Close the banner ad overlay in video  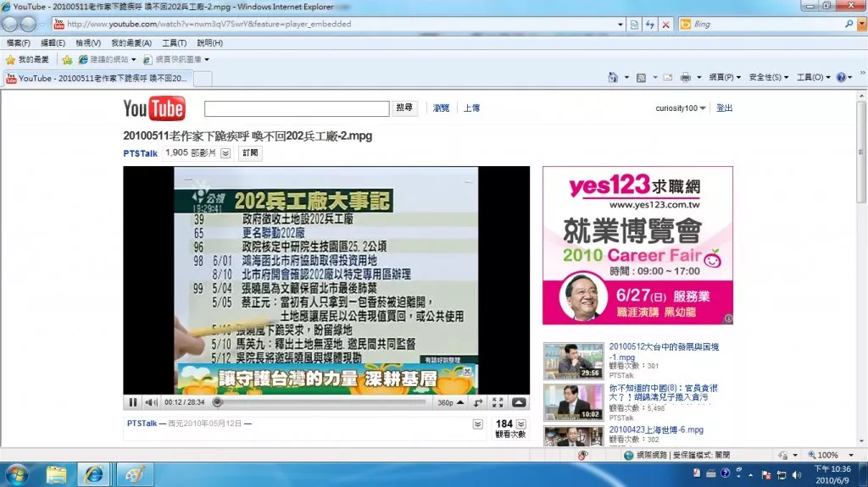point(467,371)
